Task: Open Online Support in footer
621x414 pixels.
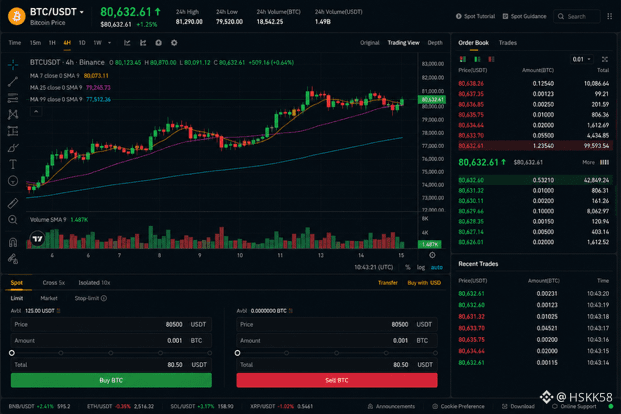Action: pos(574,406)
